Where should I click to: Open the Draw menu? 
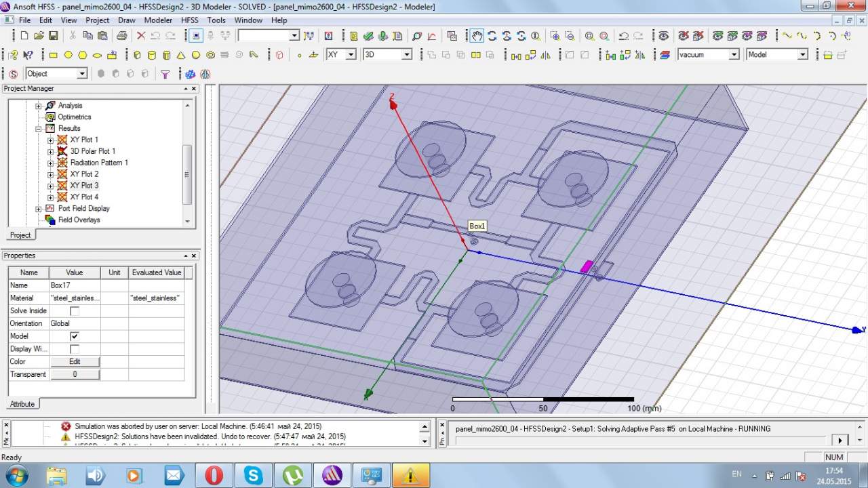[127, 20]
